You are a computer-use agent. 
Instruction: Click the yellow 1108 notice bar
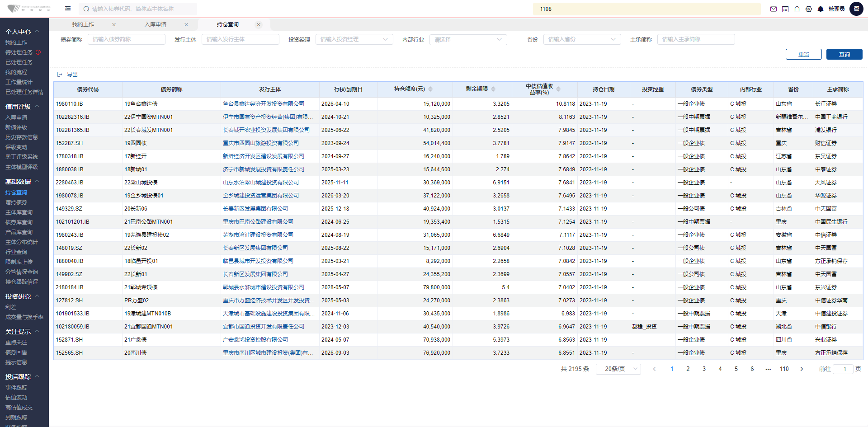[646, 9]
